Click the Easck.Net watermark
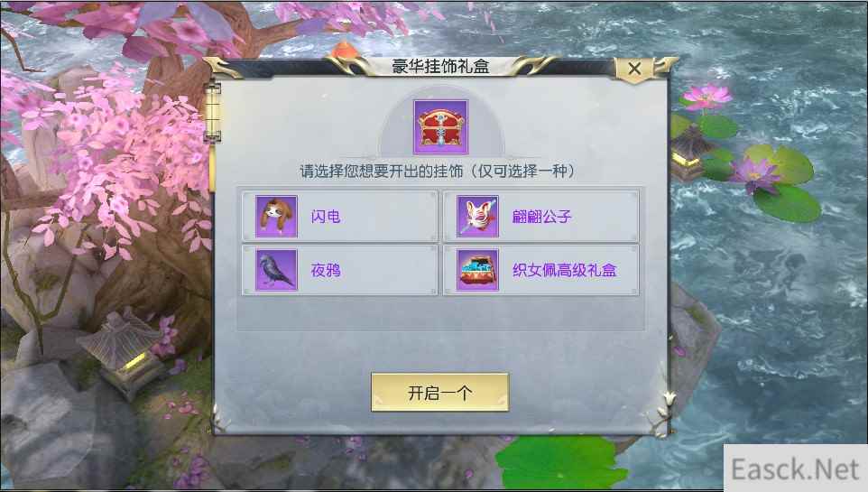Viewport: 868px width, 492px height. click(795, 469)
